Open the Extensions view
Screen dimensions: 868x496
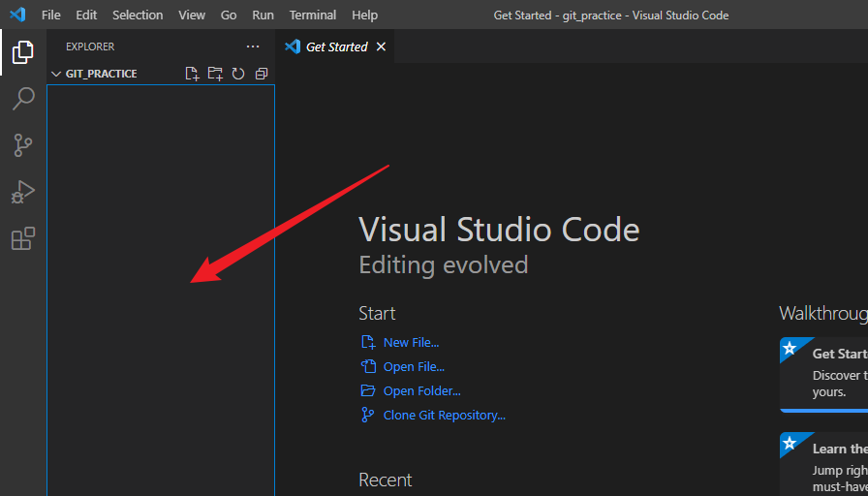click(23, 238)
